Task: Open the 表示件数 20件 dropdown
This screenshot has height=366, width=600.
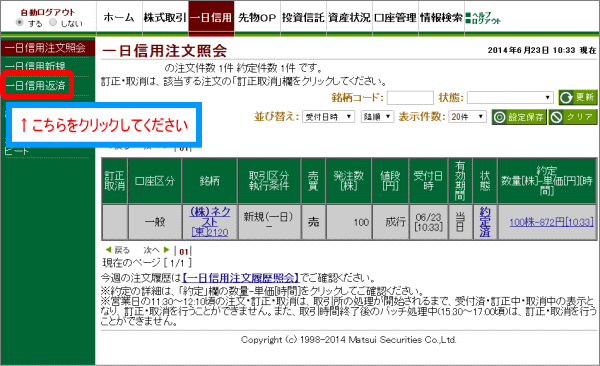Action: 467,117
